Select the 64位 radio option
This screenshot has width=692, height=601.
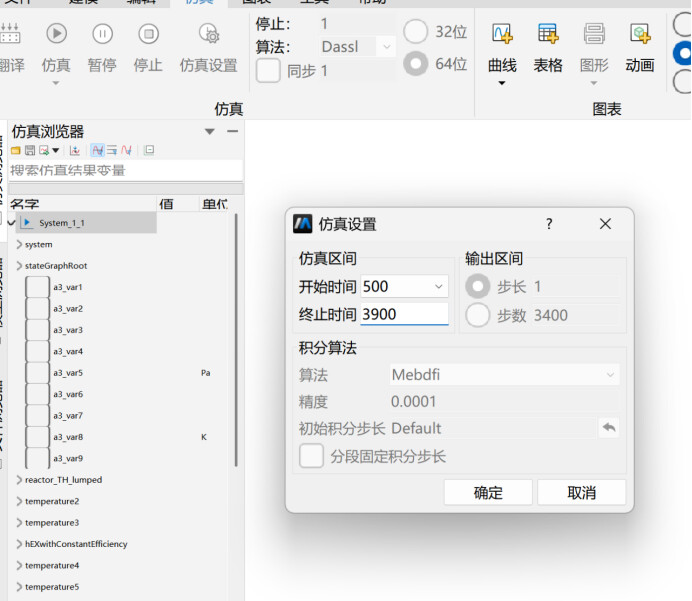pos(415,64)
